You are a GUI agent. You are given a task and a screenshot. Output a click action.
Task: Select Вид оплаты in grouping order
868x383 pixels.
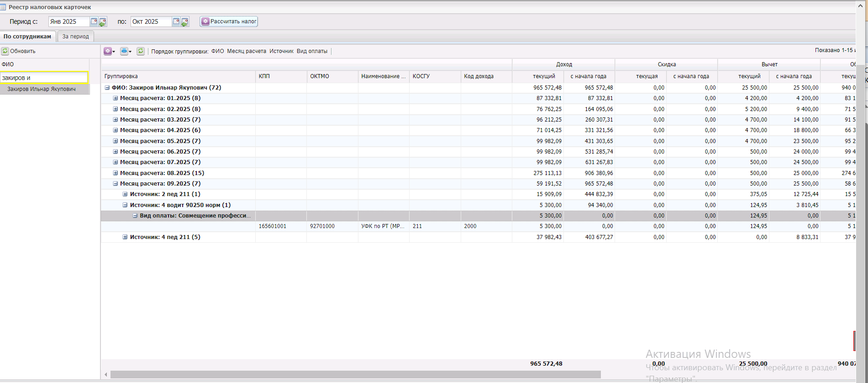pos(312,51)
